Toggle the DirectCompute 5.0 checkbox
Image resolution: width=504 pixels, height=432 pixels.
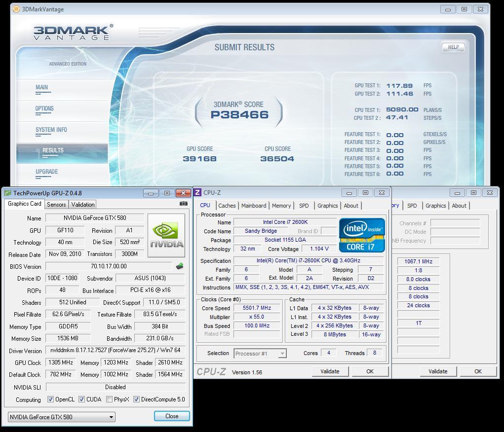[x=136, y=399]
